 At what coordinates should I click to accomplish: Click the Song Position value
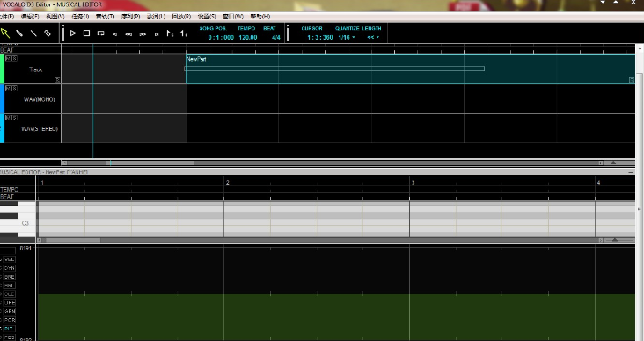(x=221, y=37)
